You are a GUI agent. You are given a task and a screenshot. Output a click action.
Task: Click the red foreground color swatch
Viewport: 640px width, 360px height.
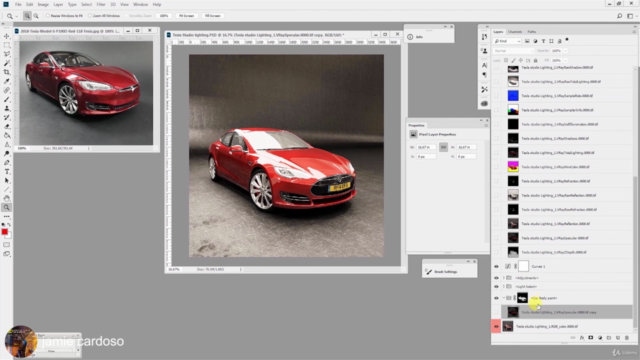point(4,232)
